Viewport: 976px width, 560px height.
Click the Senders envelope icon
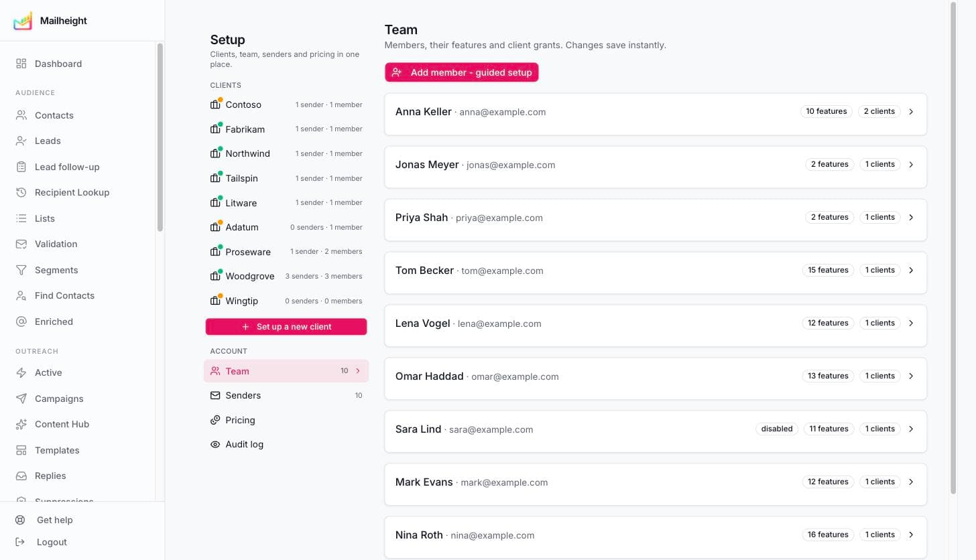click(215, 395)
